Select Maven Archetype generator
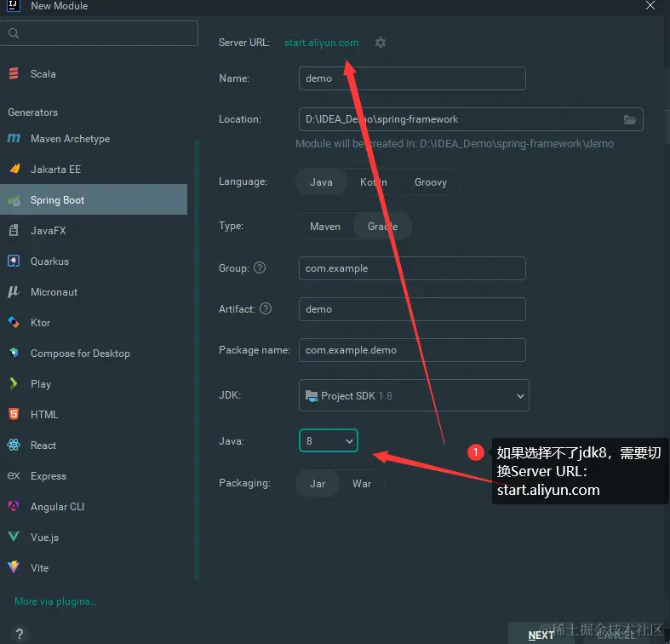Viewport: 670px width, 644px height. click(94, 139)
